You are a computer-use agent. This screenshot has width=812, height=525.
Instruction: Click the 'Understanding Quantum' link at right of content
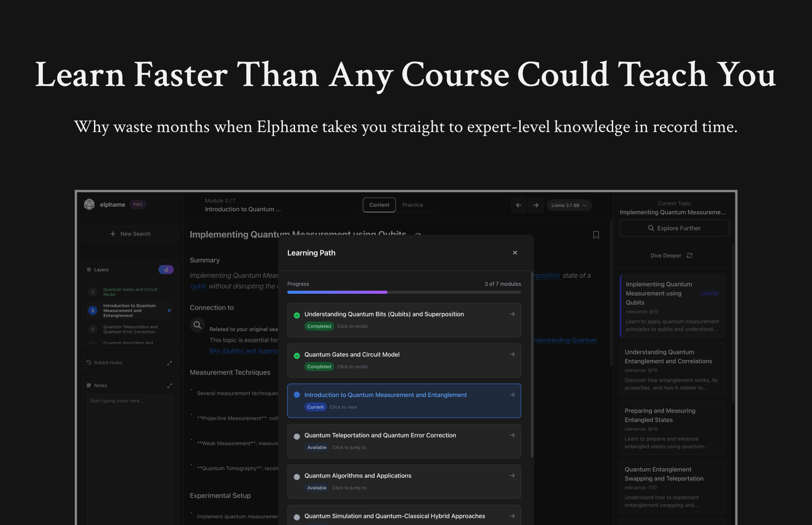tap(565, 340)
